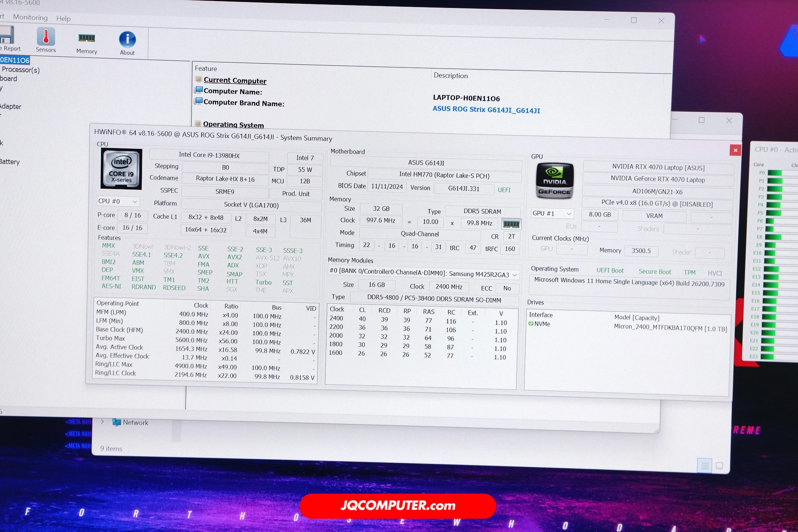Screen dimensions: 798x532
Task: Click the Secure Boot status text
Action: [655, 271]
